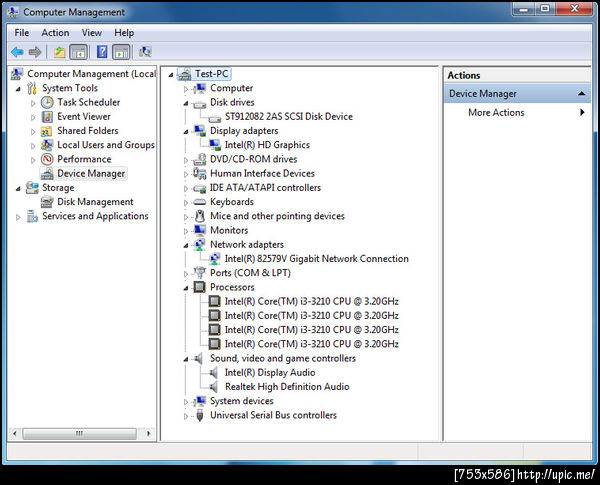Click the Event Viewer icon
600x485 pixels.
pos(47,117)
